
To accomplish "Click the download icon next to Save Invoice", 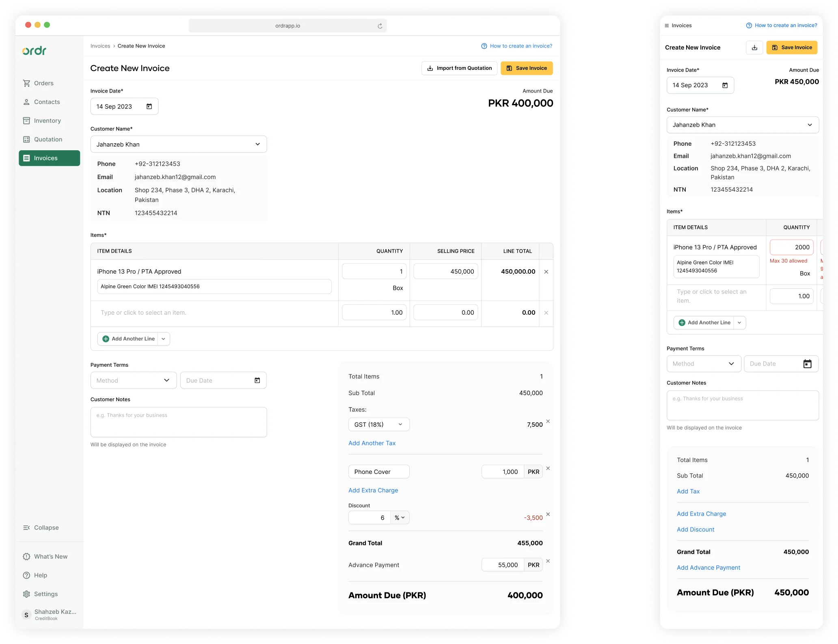I will pyautogui.click(x=754, y=47).
